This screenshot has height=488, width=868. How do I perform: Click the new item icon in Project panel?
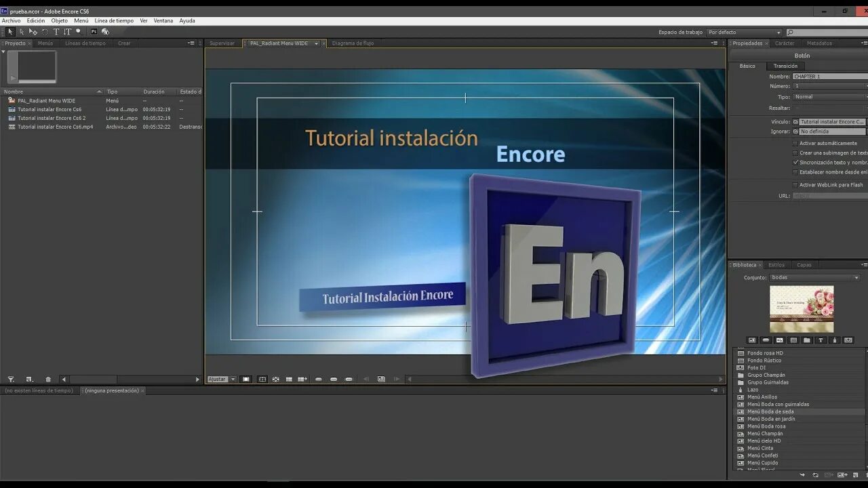29,380
